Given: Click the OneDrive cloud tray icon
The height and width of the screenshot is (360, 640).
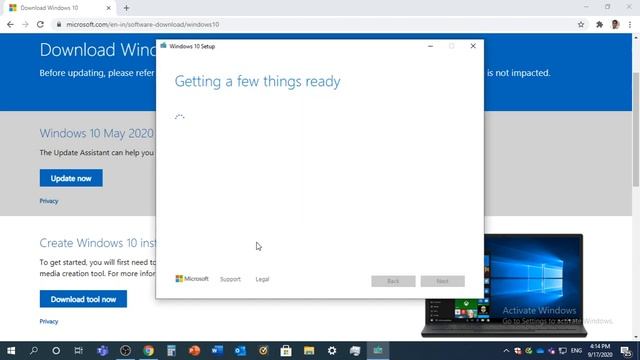Looking at the screenshot, I should coord(540,351).
